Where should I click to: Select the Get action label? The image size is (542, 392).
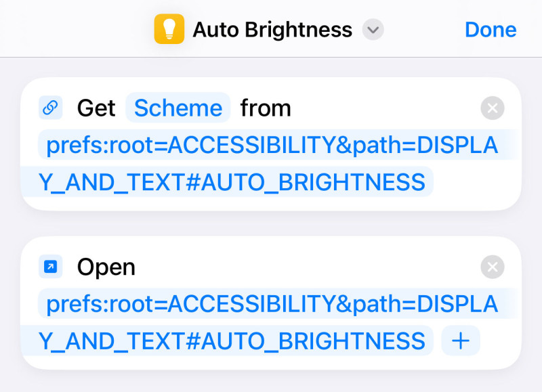96,108
